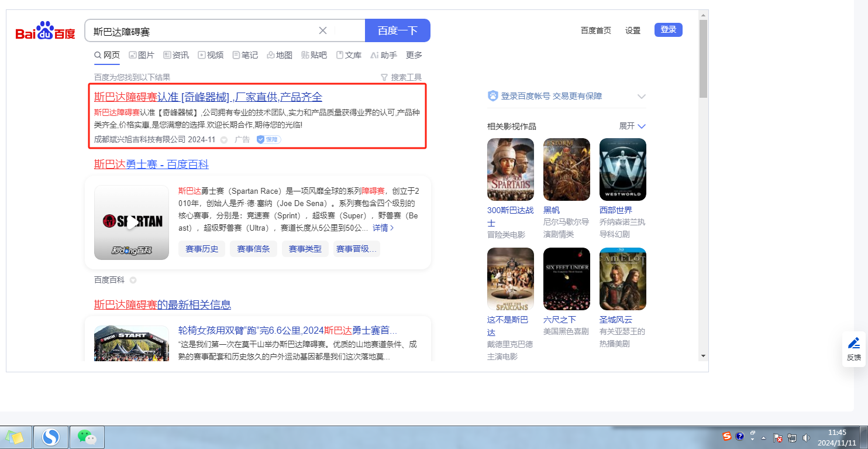Viewport: 868px width, 449px height.
Task: Open the feedback (反馈) pencil icon
Action: [x=853, y=344]
